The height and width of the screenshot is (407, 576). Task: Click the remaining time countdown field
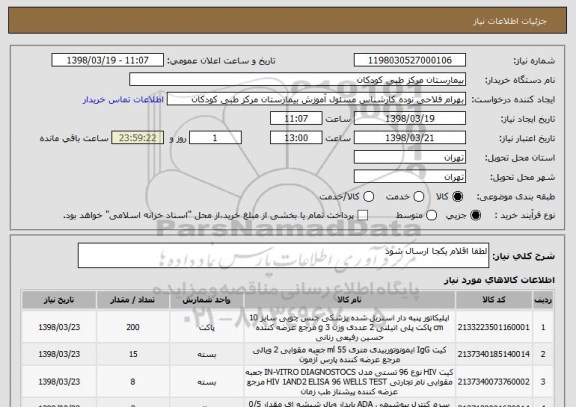138,138
